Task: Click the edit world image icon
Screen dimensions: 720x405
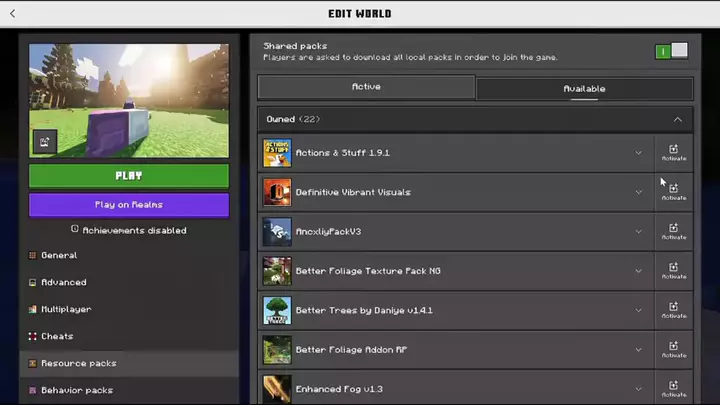Action: [45, 142]
